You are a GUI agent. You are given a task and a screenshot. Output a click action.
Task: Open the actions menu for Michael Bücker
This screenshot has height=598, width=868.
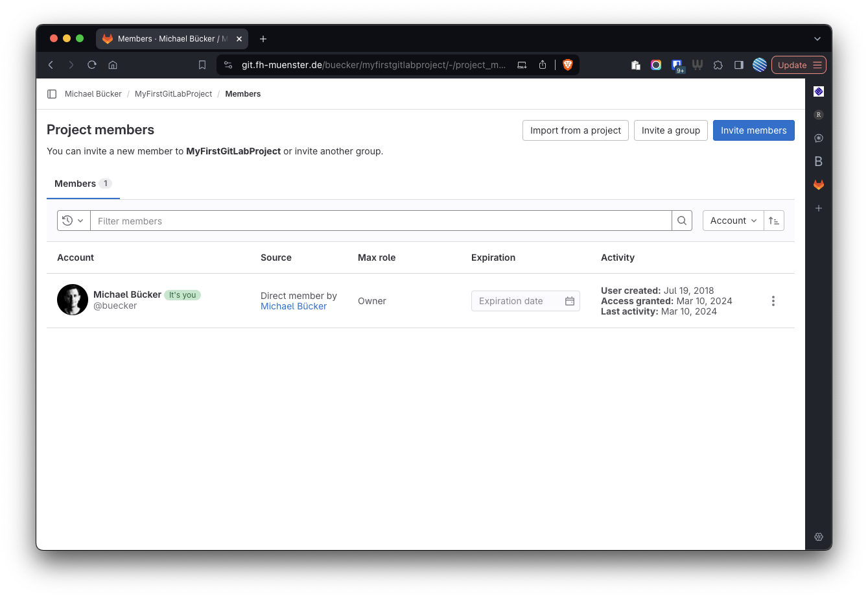(x=773, y=301)
